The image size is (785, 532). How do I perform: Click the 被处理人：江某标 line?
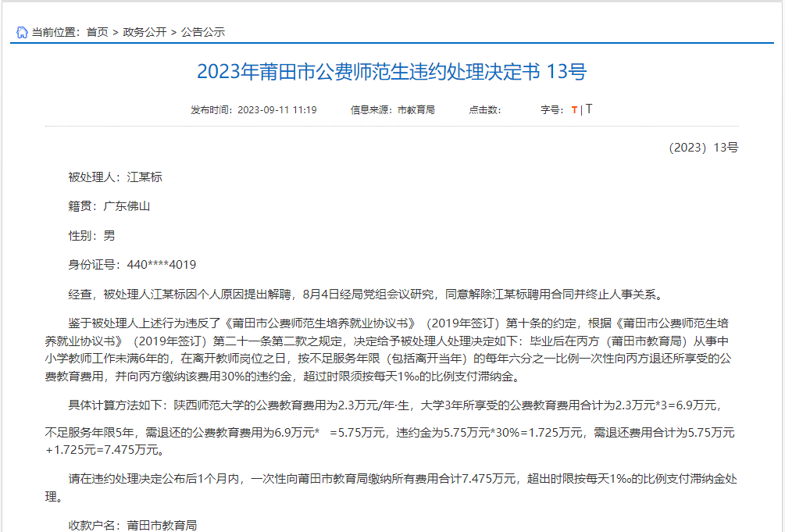[x=116, y=177]
